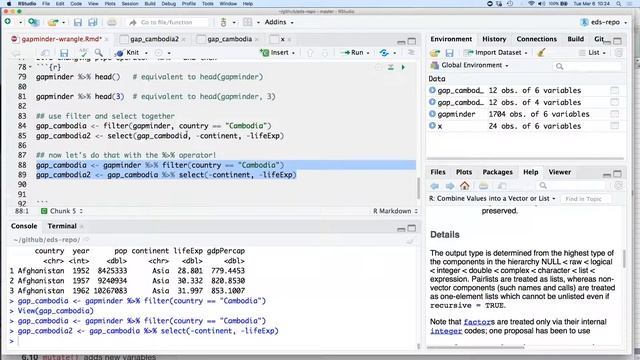Go to the Help home page
The image size is (640, 360).
[x=464, y=186]
